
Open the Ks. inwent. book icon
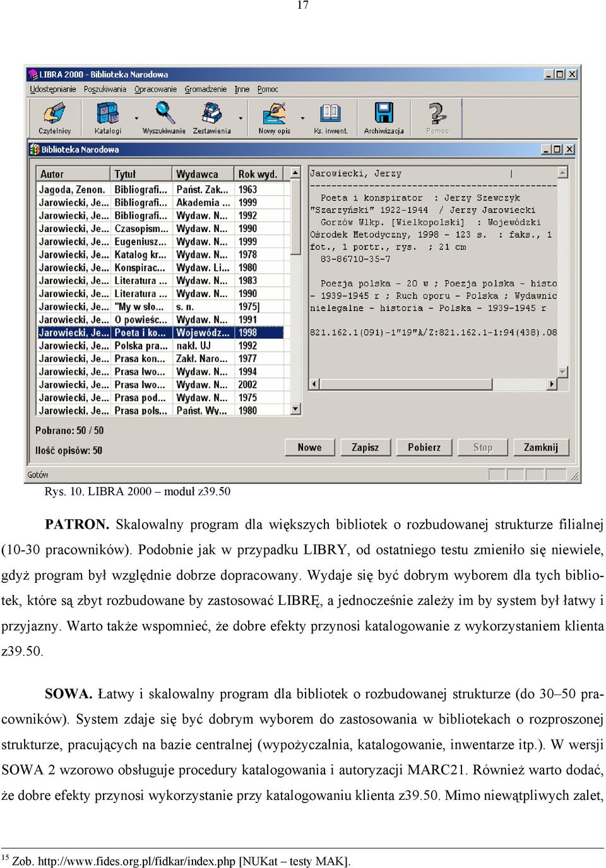tap(331, 114)
